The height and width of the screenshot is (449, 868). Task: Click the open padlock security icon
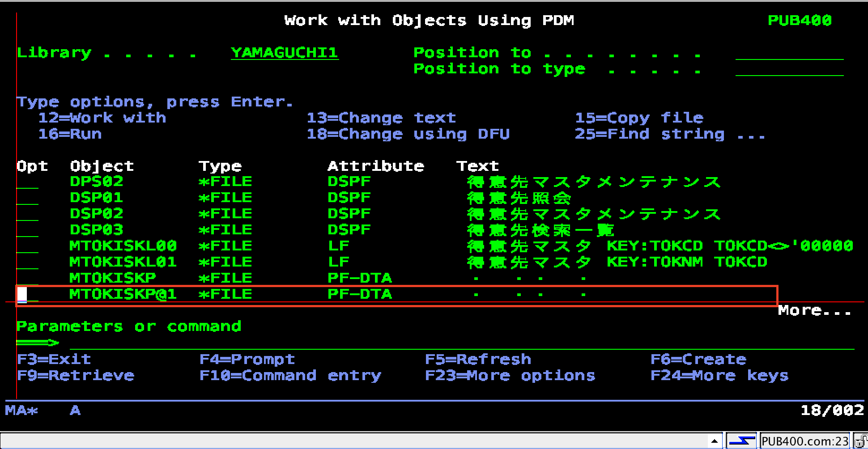(x=860, y=441)
